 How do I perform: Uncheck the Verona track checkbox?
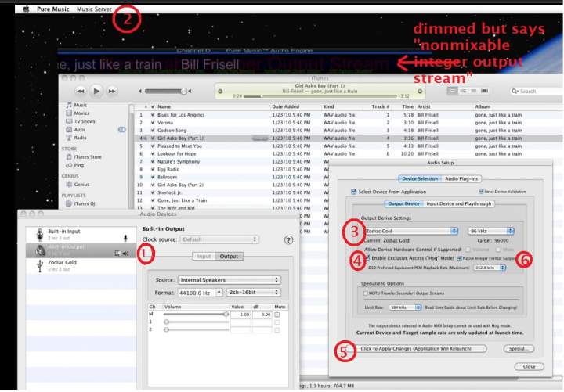[153, 123]
